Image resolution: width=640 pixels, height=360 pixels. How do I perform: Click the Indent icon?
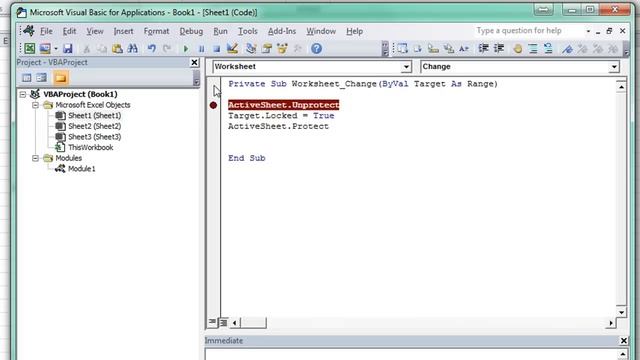pyautogui.click(x=484, y=49)
